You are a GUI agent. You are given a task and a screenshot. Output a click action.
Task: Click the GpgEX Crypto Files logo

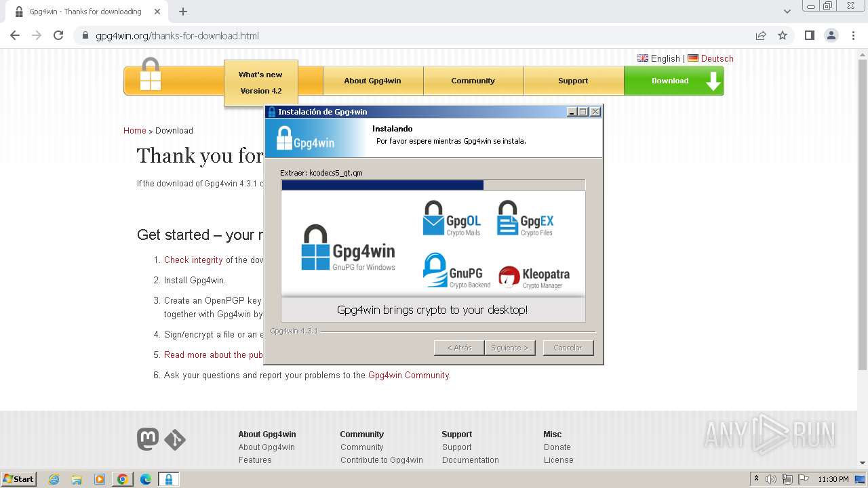pyautogui.click(x=526, y=218)
